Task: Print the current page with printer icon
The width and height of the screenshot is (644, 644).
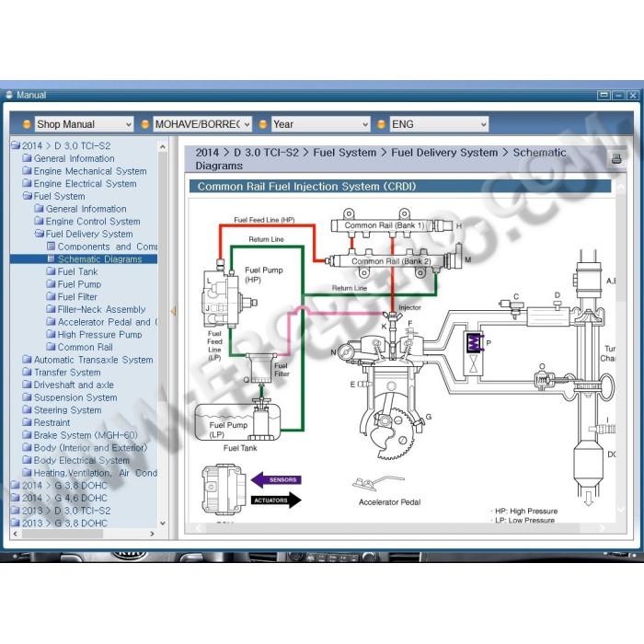Action: tap(616, 159)
